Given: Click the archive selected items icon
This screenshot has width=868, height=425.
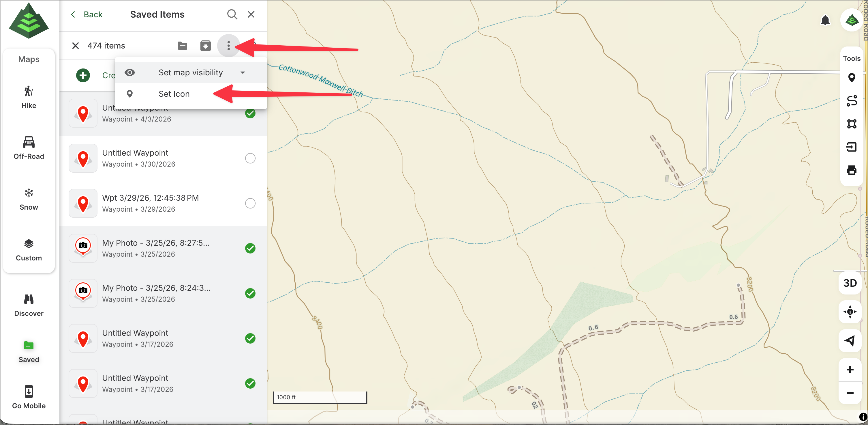Looking at the screenshot, I should (x=205, y=46).
